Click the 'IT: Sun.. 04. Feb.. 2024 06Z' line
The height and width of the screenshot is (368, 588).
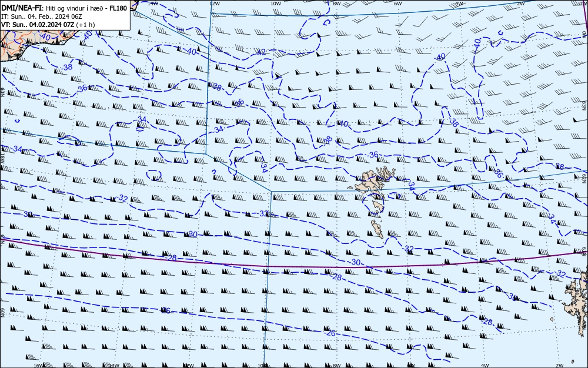(42, 16)
